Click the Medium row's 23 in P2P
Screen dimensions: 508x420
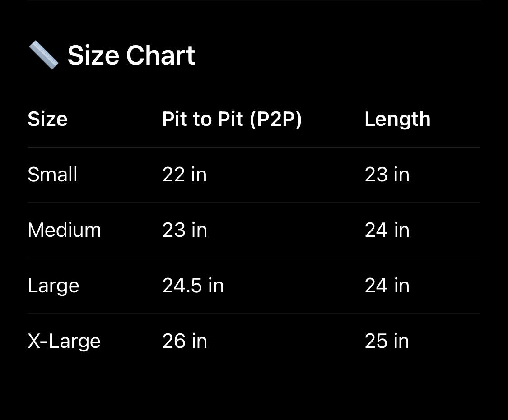184,230
